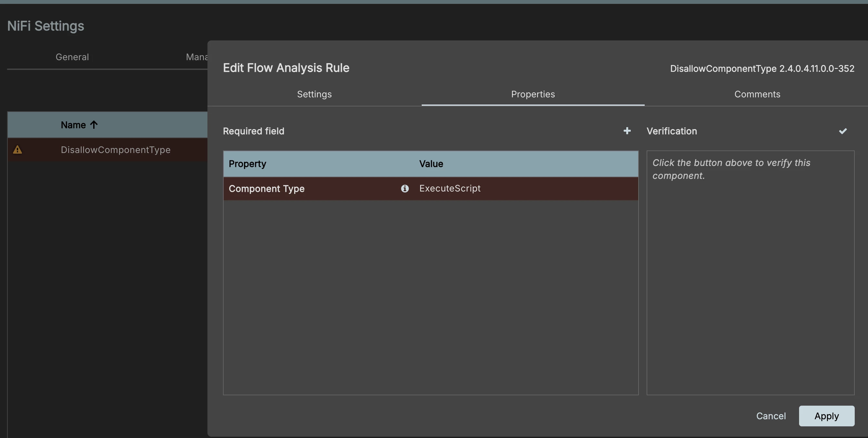Click the Value column header

431,164
